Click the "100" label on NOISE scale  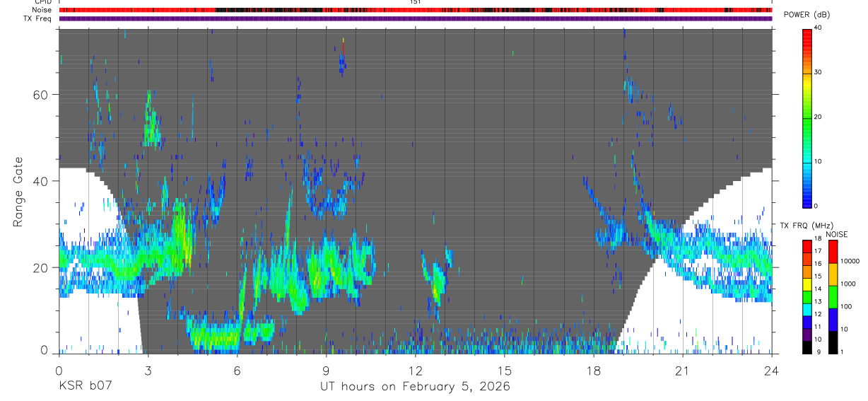click(x=845, y=306)
